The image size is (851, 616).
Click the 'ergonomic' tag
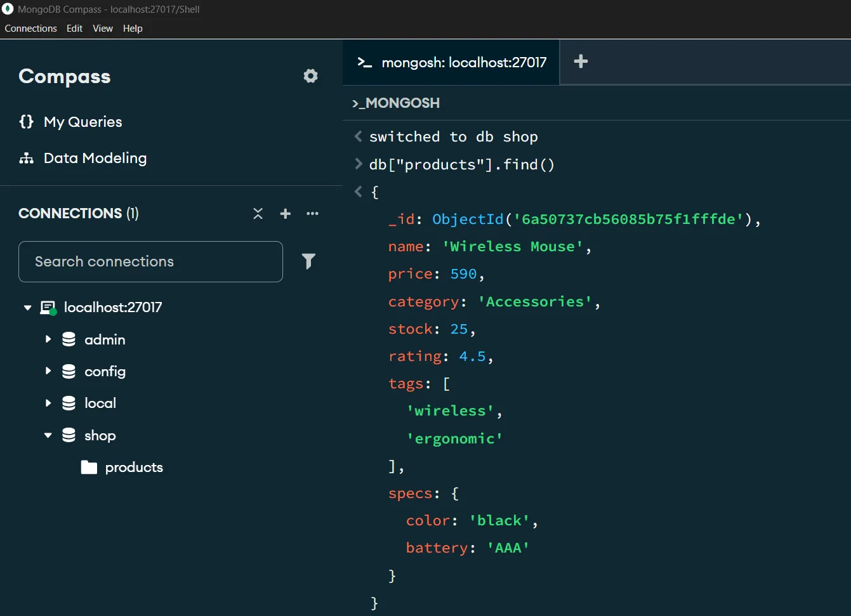[454, 438]
